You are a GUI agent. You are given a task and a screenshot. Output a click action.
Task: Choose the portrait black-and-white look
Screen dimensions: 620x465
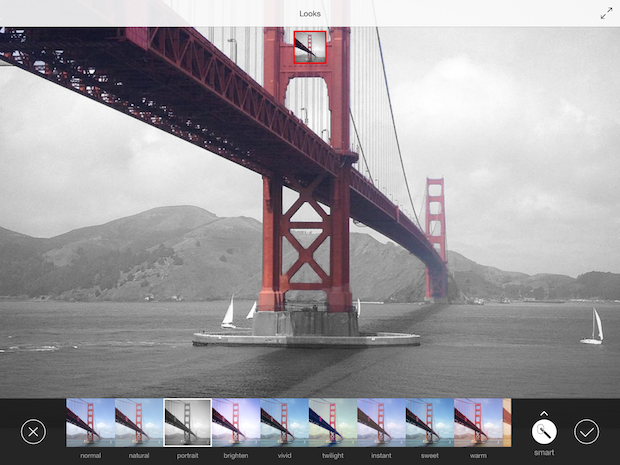pos(187,422)
